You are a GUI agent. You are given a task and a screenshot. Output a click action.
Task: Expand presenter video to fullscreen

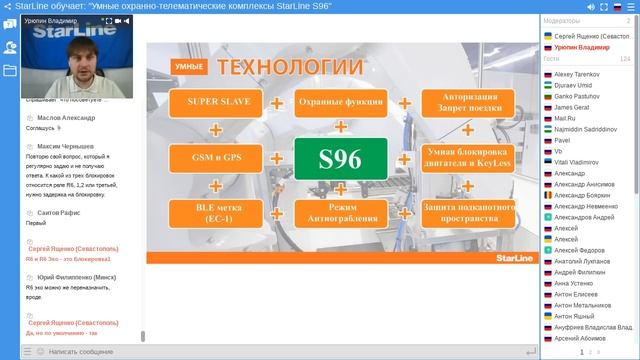pos(109,21)
